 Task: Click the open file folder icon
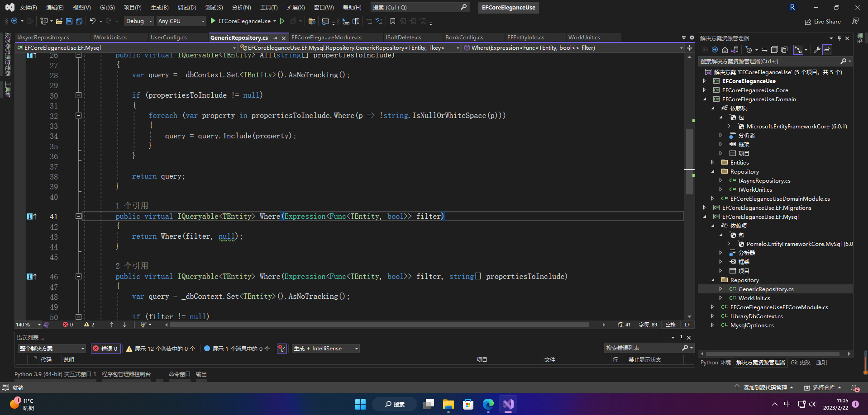pyautogui.click(x=59, y=21)
